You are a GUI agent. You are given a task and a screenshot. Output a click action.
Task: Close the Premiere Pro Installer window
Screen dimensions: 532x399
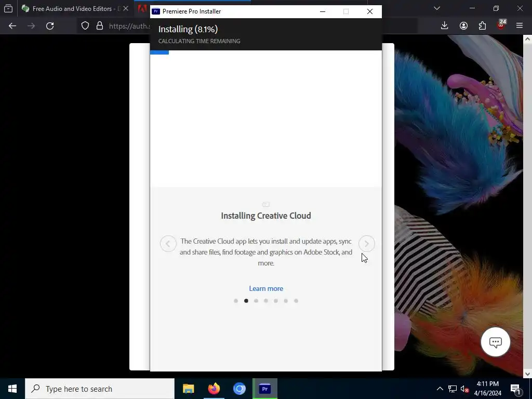click(370, 11)
